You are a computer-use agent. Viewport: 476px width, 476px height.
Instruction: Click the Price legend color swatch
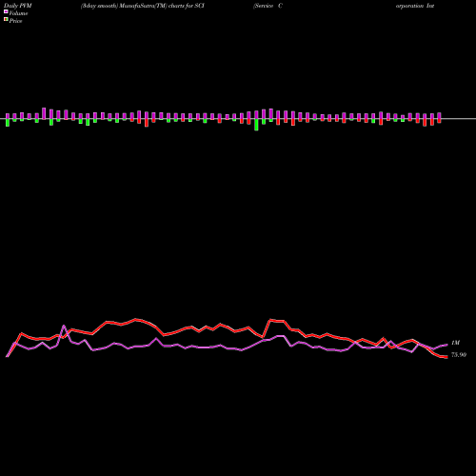(6, 20)
